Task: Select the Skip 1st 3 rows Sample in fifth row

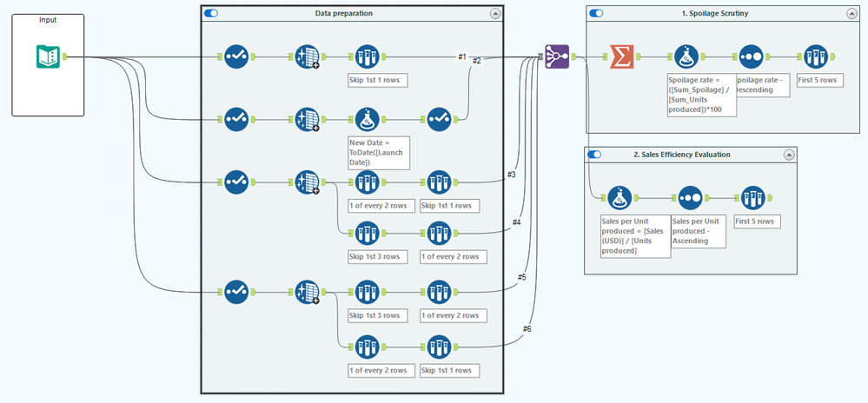Action: pos(367,292)
